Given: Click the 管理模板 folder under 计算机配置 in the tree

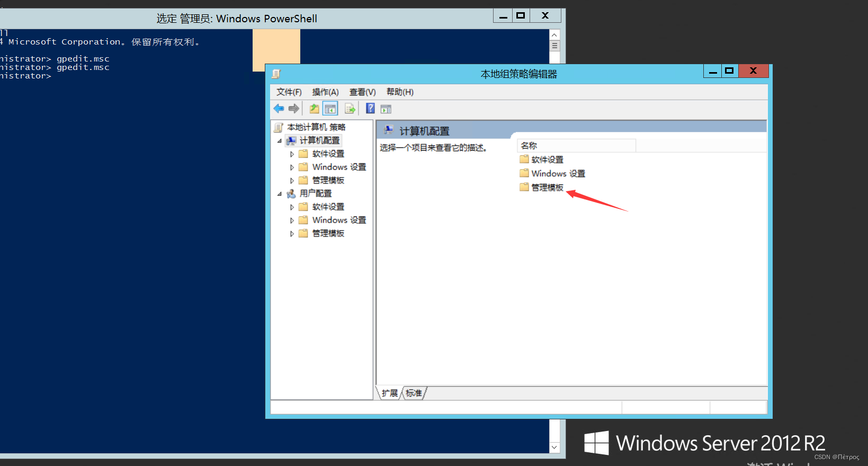Looking at the screenshot, I should pos(328,180).
